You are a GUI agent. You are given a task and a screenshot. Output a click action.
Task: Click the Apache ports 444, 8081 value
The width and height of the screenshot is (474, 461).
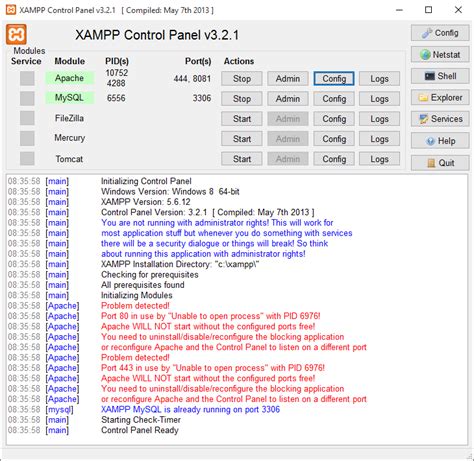coord(192,79)
